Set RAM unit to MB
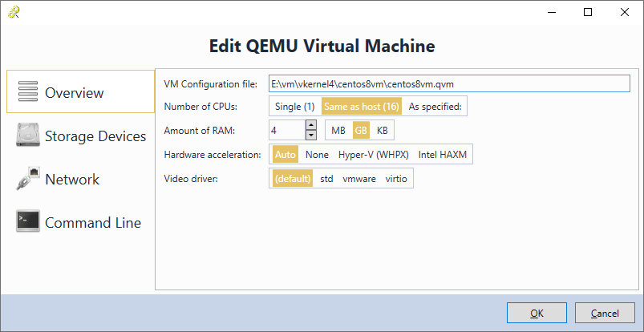 point(338,131)
